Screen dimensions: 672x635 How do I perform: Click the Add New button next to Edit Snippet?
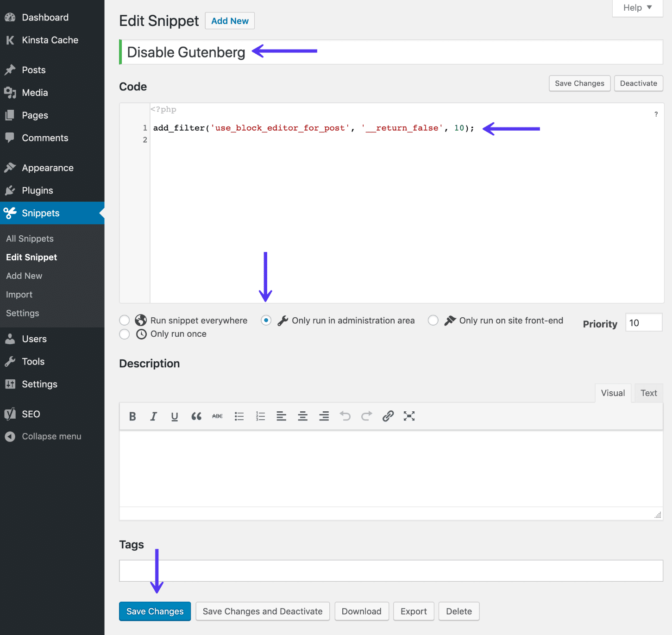point(229,20)
